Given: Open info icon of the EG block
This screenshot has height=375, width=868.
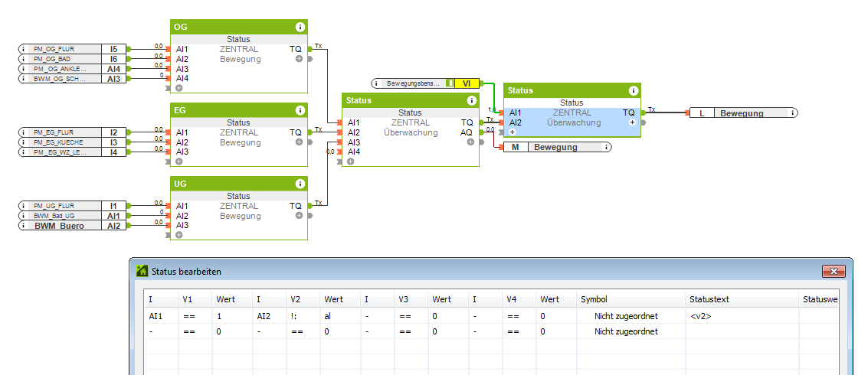Looking at the screenshot, I should point(300,110).
